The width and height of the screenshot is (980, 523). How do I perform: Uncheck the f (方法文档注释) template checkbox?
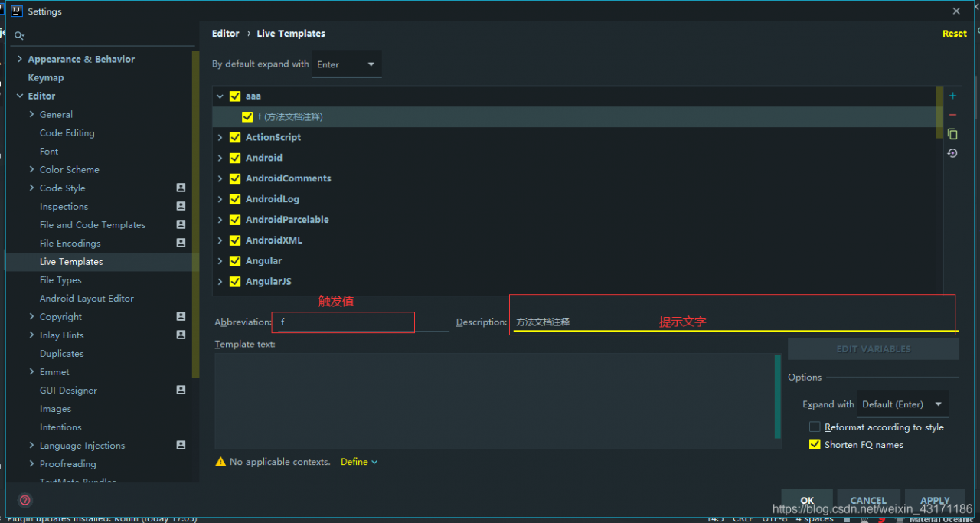[247, 117]
